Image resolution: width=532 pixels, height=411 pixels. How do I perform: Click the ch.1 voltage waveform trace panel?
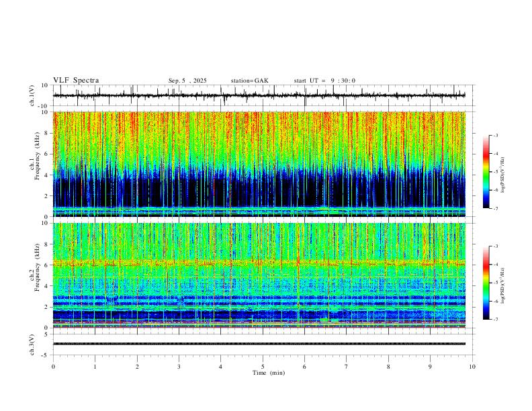tap(264, 95)
